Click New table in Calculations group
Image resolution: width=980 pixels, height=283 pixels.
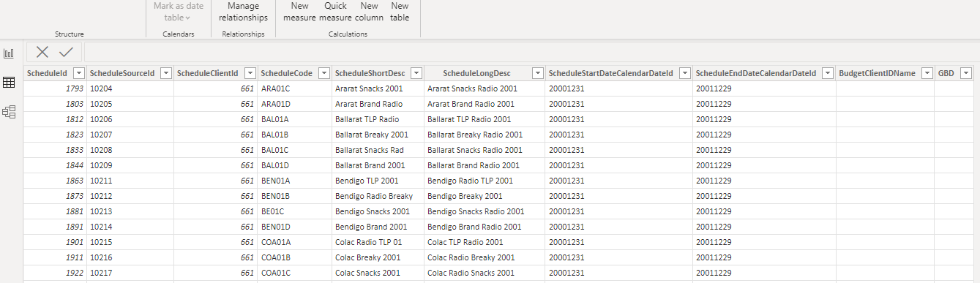point(400,12)
